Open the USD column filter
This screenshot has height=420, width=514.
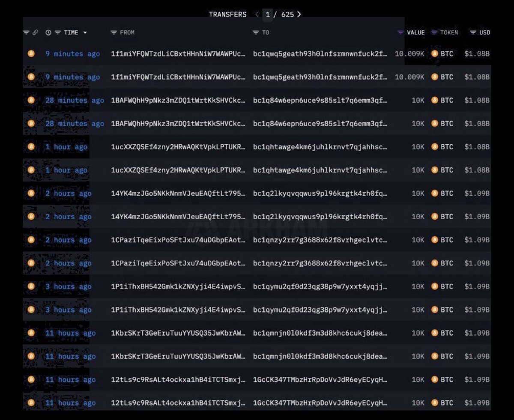tap(473, 33)
